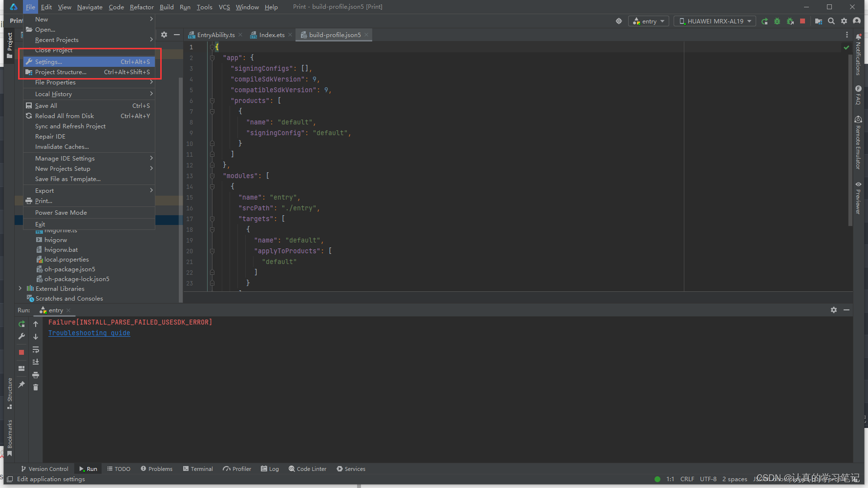868x488 pixels.
Task: Open Project Structure icon in top toolbar
Action: click(x=819, y=21)
